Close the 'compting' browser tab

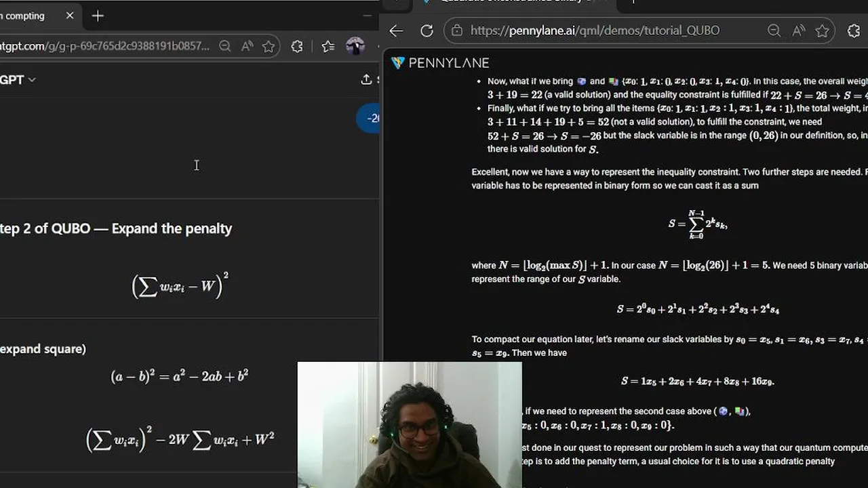click(x=70, y=16)
